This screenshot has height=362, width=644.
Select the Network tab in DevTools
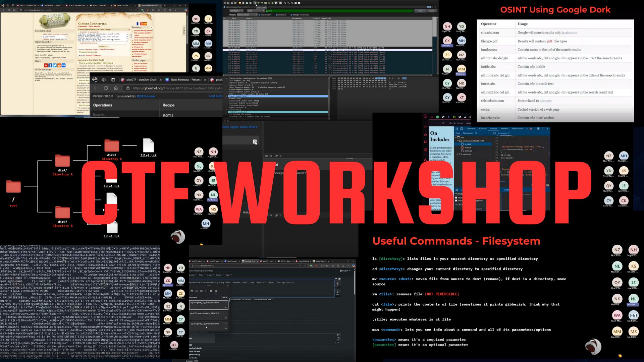point(504,128)
